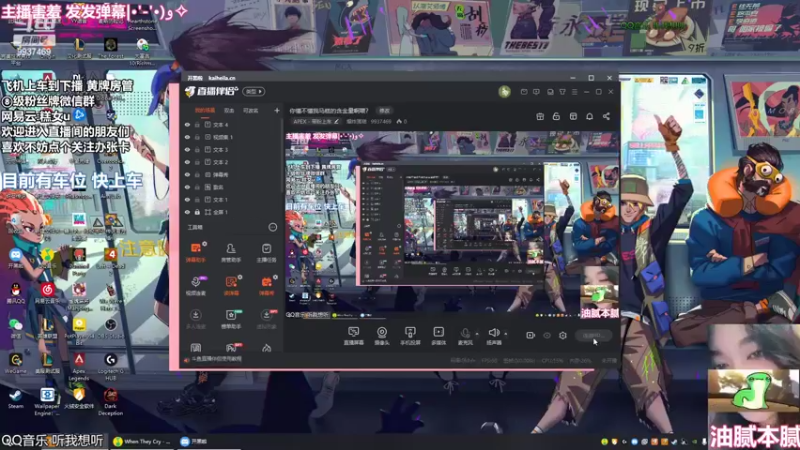The height and width of the screenshot is (450, 800).
Task: Add a screen capture source
Action: [x=353, y=336]
